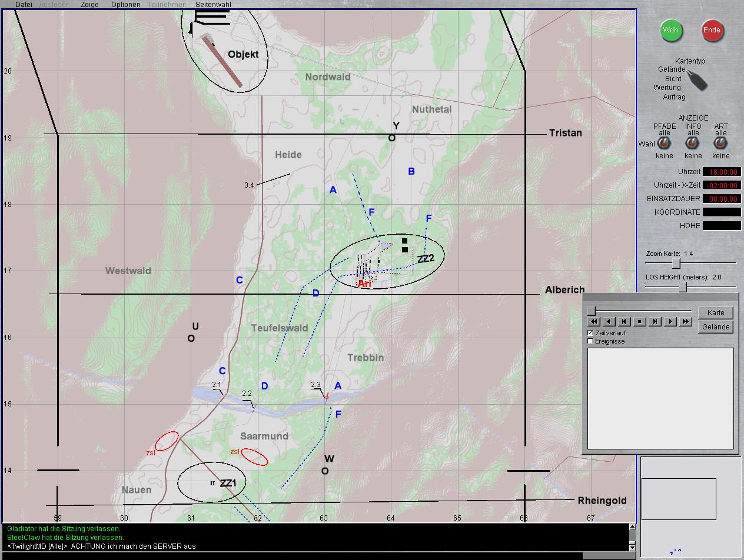This screenshot has width=744, height=560.
Task: Flip the ART display toggle switch
Action: 720,144
